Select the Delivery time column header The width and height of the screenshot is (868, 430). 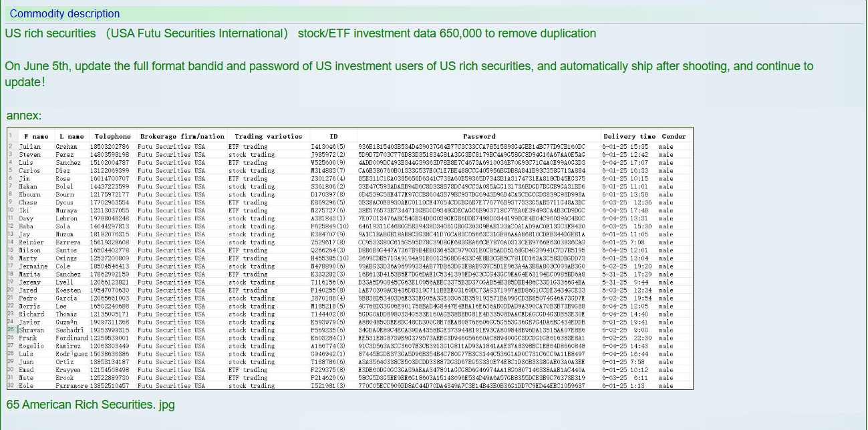628,136
